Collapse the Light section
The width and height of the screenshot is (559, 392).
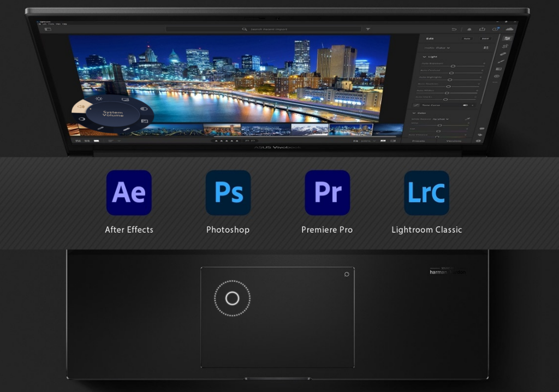(425, 57)
